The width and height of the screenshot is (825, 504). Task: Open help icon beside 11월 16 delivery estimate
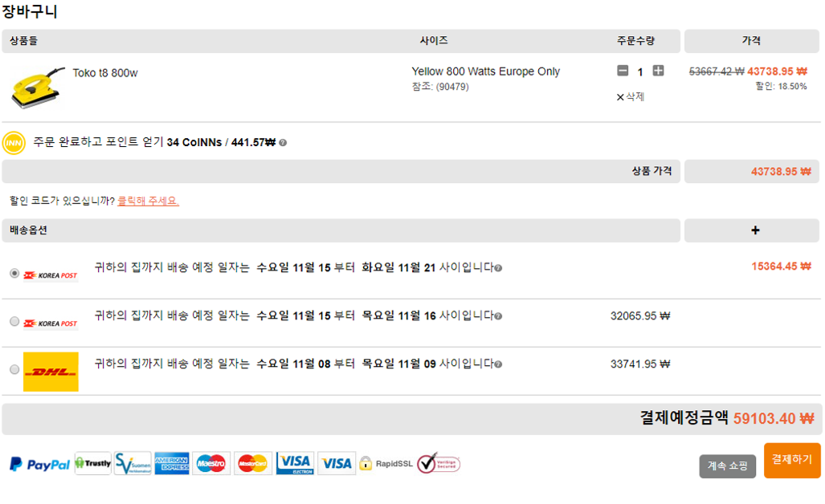pyautogui.click(x=498, y=316)
